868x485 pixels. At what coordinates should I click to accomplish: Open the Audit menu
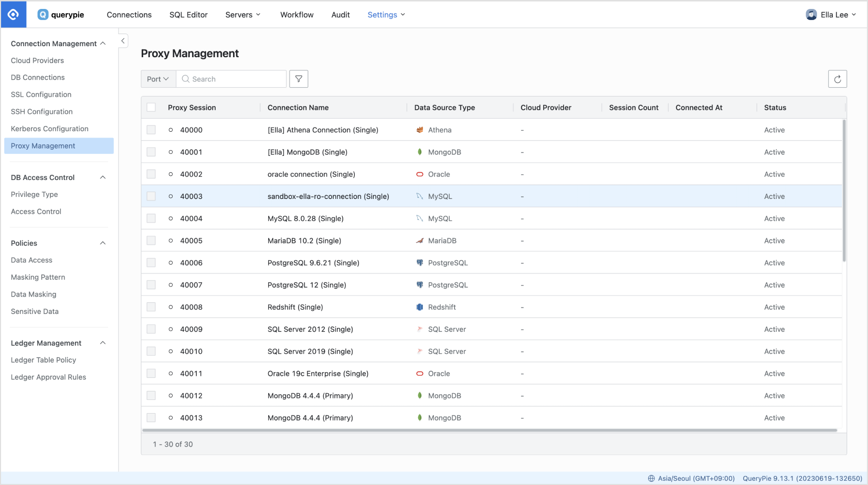[x=341, y=15]
